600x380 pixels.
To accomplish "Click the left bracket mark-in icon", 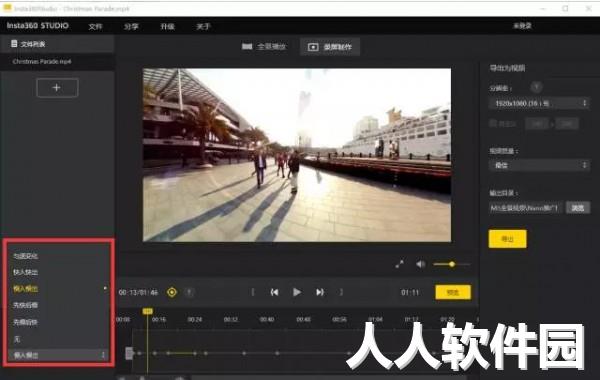I will (x=253, y=292).
